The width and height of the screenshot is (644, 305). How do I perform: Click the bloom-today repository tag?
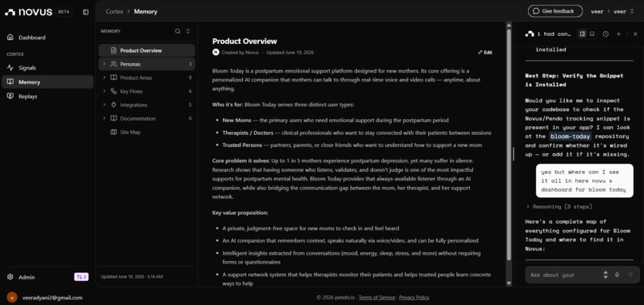(570, 137)
